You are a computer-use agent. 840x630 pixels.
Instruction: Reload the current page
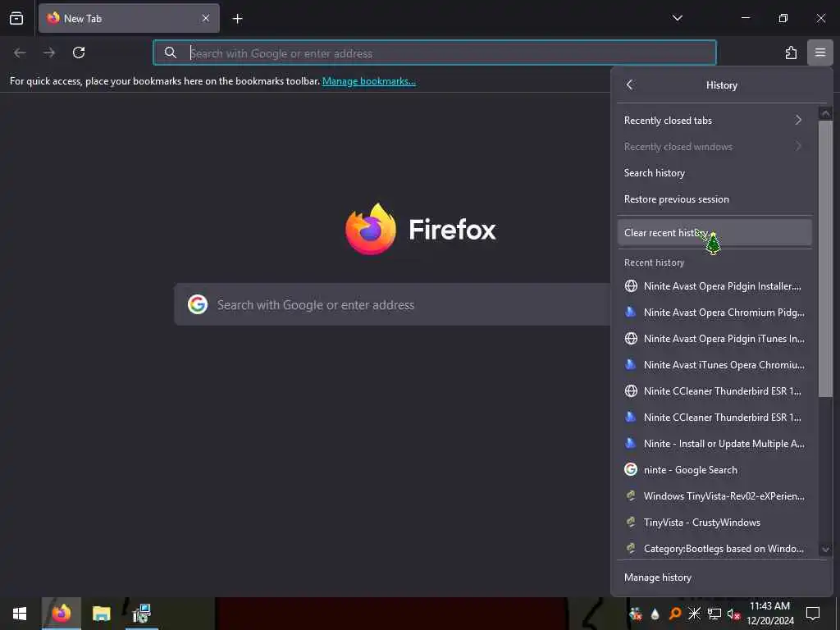[79, 52]
